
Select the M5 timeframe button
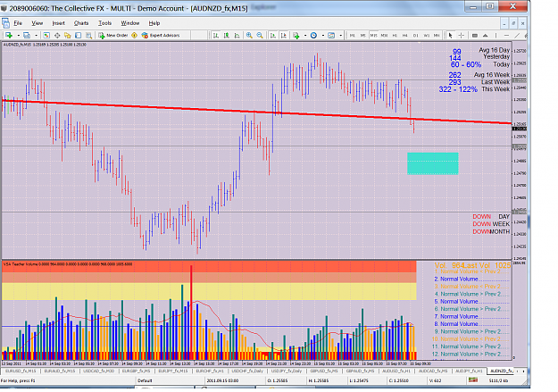point(363,35)
